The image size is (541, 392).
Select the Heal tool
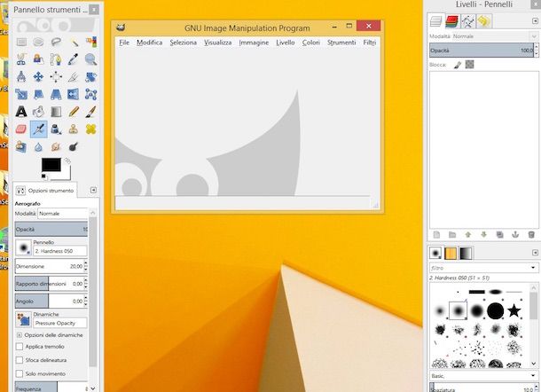point(91,129)
